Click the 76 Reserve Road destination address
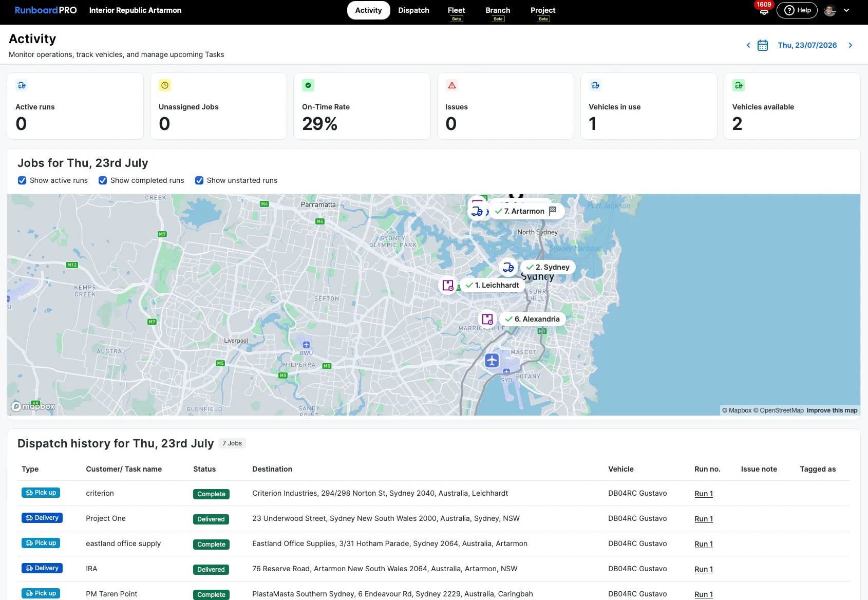868x600 pixels. [385, 569]
